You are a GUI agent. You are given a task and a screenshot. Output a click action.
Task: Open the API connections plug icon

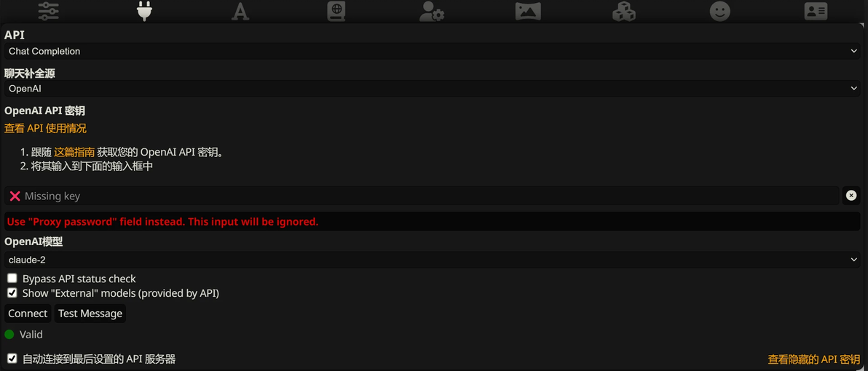[x=144, y=11]
